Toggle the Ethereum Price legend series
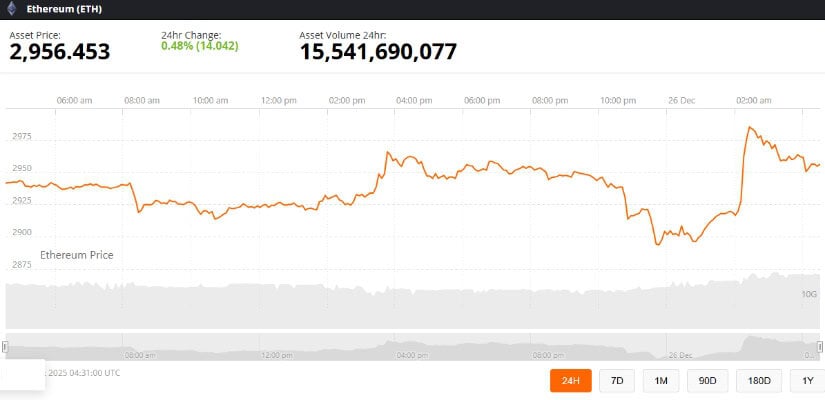The height and width of the screenshot is (400, 825). 76,255
